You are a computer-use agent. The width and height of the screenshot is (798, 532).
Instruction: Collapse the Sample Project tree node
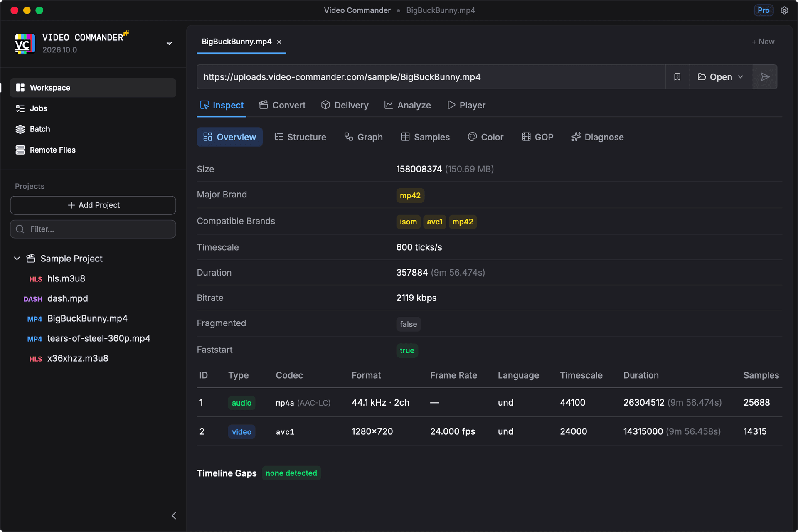pos(17,259)
